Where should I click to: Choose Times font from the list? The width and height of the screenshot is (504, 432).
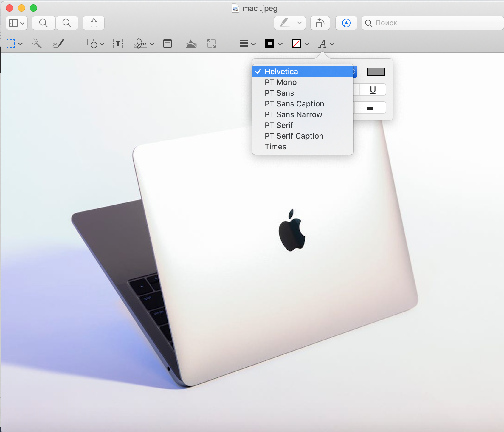coord(303,147)
